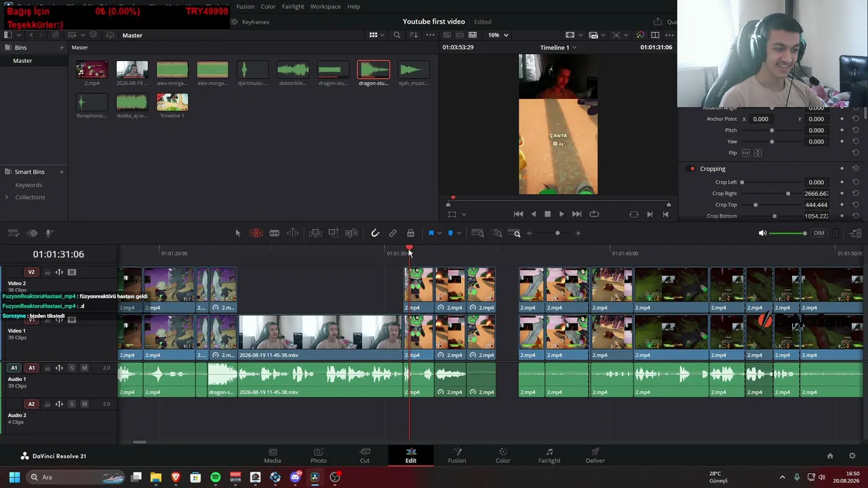Activate the red Trim Edit Mode tool
868x488 pixels.
click(x=256, y=233)
